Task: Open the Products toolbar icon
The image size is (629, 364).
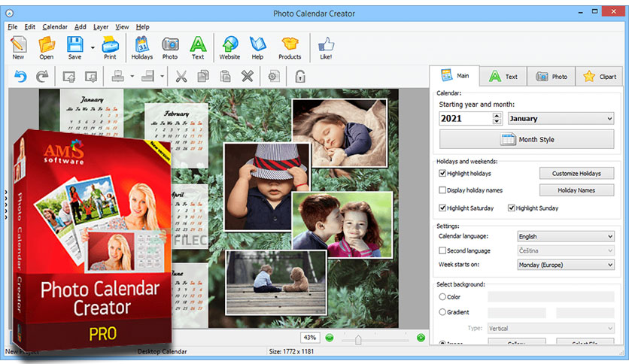Action: 290,47
